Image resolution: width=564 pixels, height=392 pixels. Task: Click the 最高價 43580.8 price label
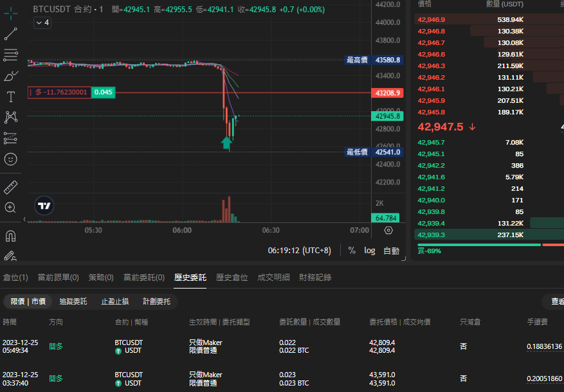(374, 60)
